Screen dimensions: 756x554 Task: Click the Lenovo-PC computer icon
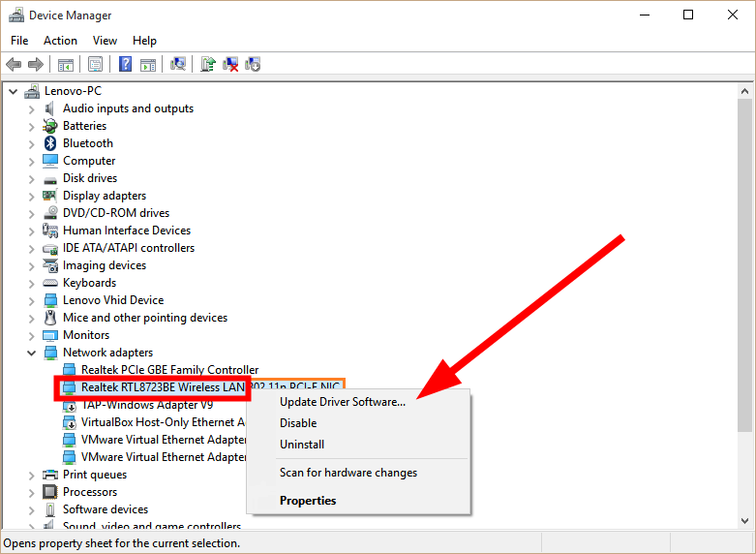[32, 91]
